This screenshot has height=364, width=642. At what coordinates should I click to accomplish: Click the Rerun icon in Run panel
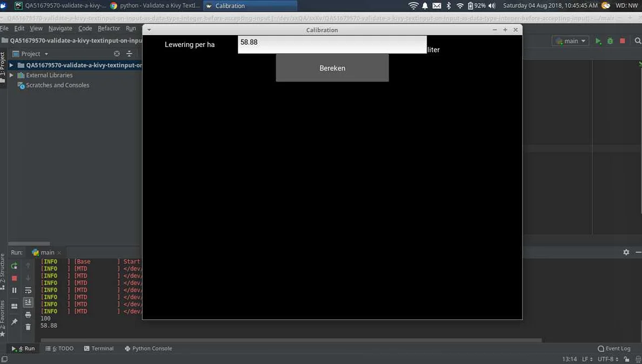14,266
